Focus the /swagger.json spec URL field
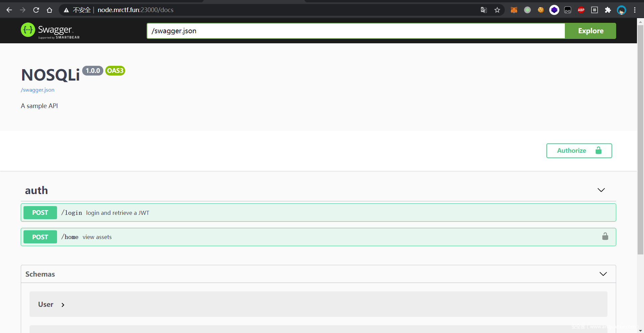The height and width of the screenshot is (333, 644). pyautogui.click(x=356, y=31)
